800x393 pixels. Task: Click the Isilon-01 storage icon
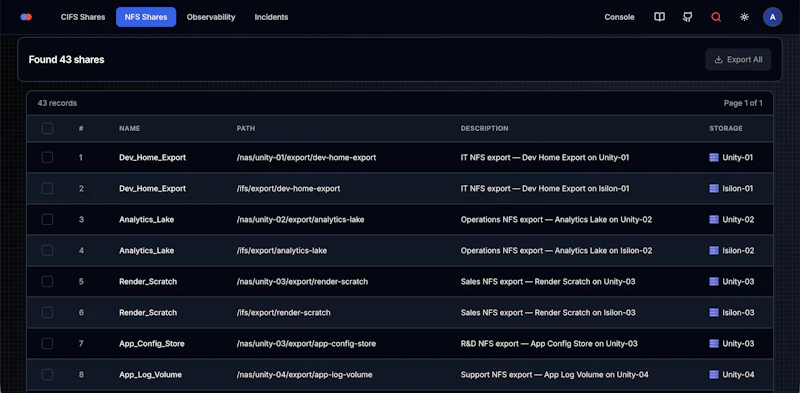pos(714,188)
